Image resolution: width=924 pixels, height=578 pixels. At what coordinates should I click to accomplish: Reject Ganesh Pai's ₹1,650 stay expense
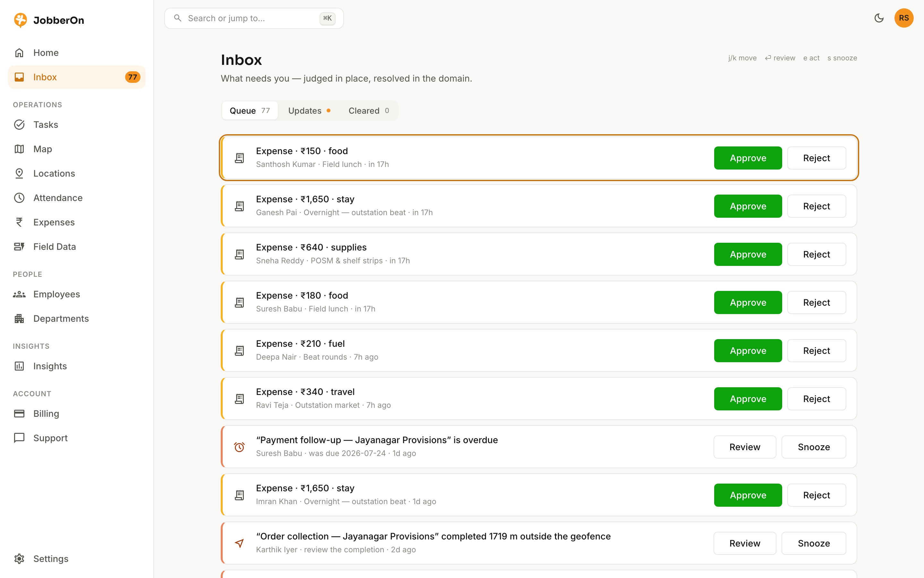817,206
